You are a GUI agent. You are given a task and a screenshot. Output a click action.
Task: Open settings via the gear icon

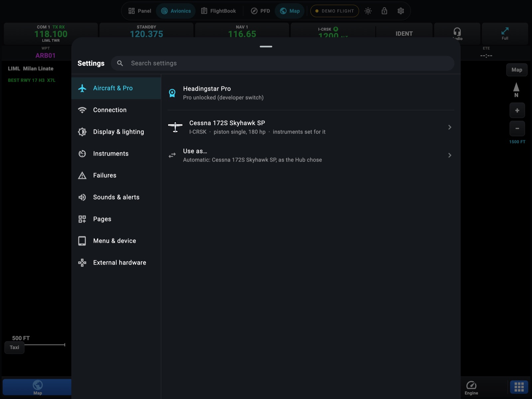click(401, 11)
